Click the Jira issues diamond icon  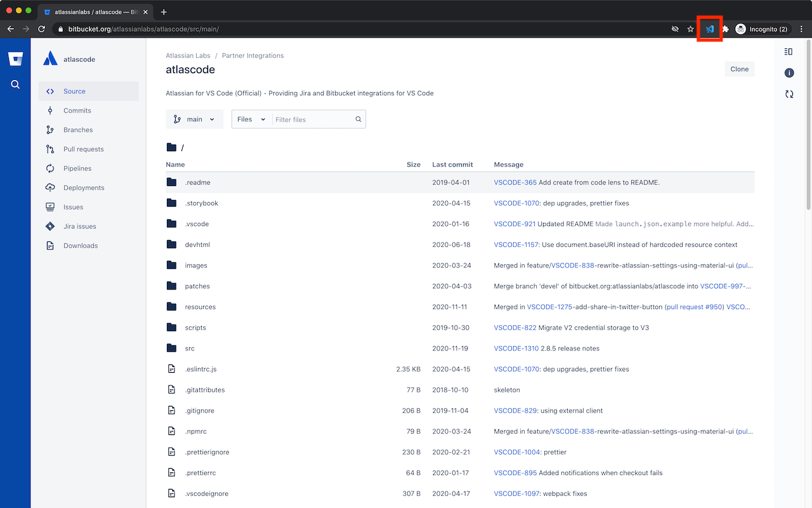(50, 226)
